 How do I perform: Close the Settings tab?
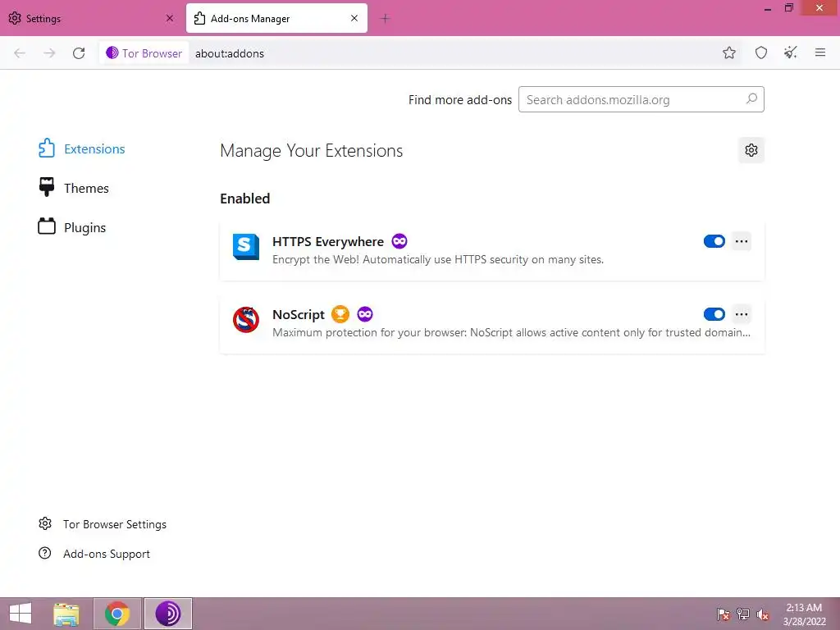tap(170, 18)
